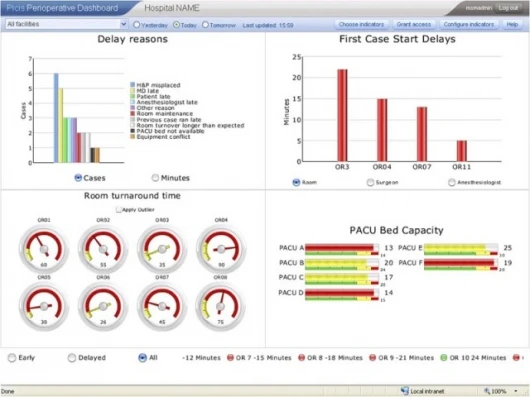Click the PACU D capacity bar
Viewport: 530px width, 397px height.
point(342,294)
